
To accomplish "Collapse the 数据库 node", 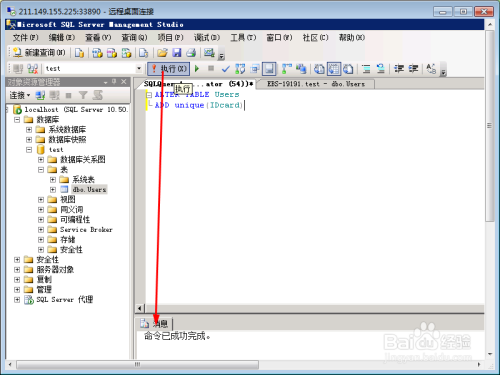I will 17,120.
